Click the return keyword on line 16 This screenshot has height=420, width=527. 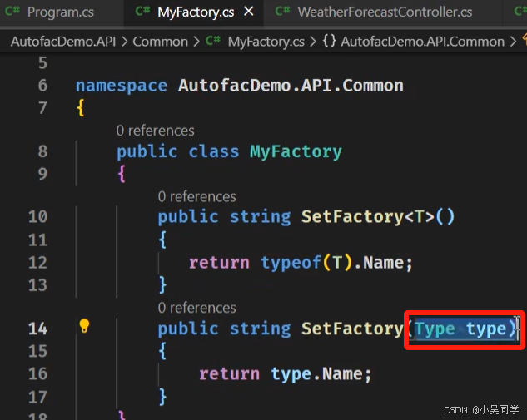click(x=229, y=374)
